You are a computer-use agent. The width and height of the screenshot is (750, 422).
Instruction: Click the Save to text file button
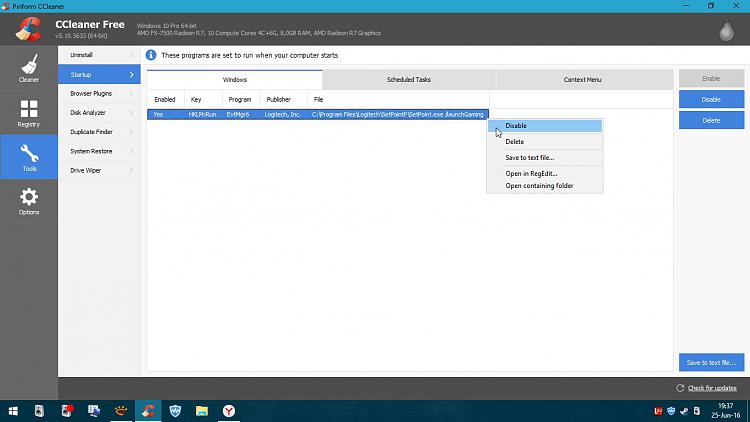[711, 363]
